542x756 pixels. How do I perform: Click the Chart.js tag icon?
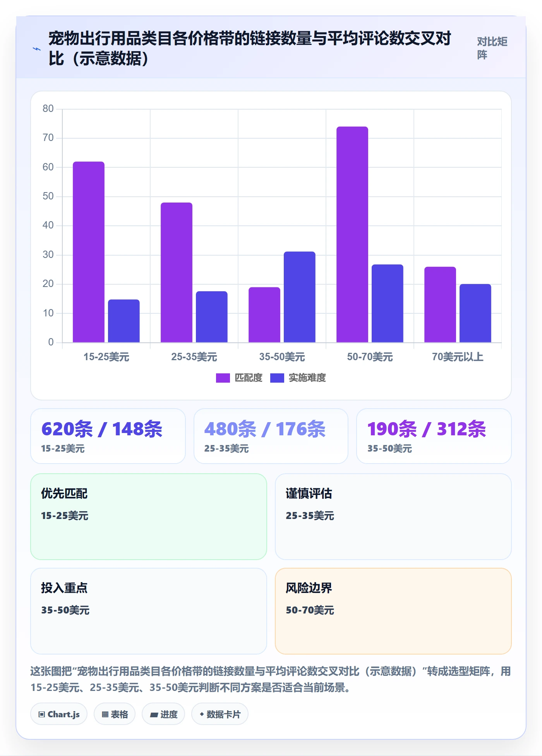click(42, 715)
